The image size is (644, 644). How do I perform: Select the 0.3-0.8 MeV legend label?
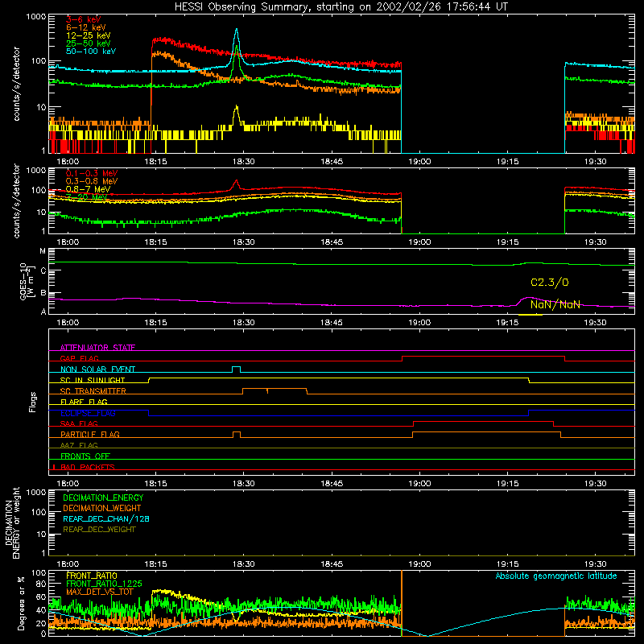pos(92,181)
